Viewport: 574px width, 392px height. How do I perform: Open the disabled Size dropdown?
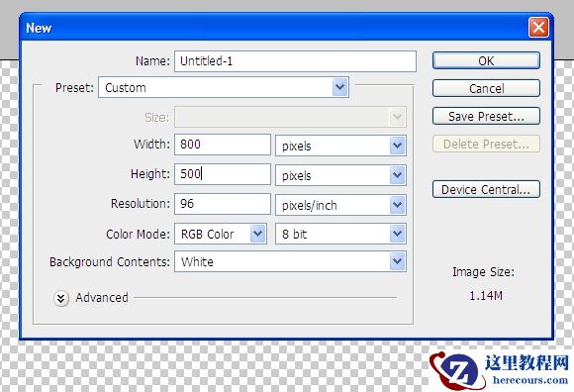tap(290, 117)
